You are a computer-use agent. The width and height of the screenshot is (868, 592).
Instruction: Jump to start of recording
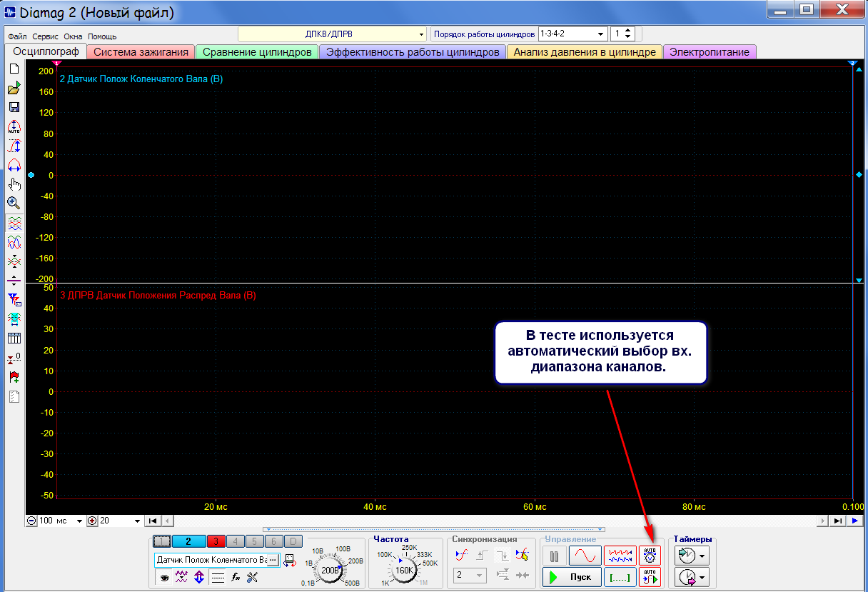pyautogui.click(x=153, y=521)
